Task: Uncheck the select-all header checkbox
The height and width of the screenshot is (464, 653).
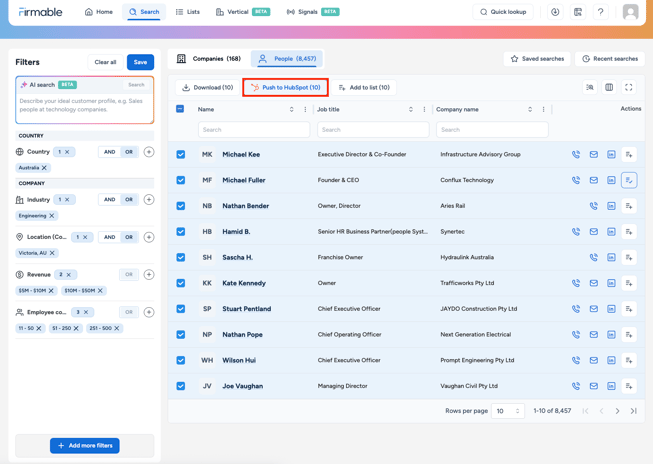Action: [x=180, y=109]
